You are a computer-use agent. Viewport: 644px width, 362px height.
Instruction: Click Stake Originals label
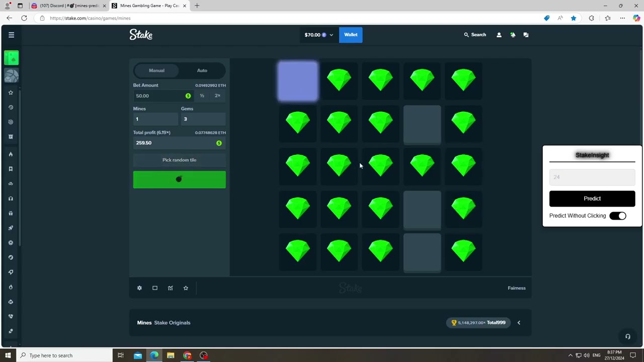pos(172,323)
